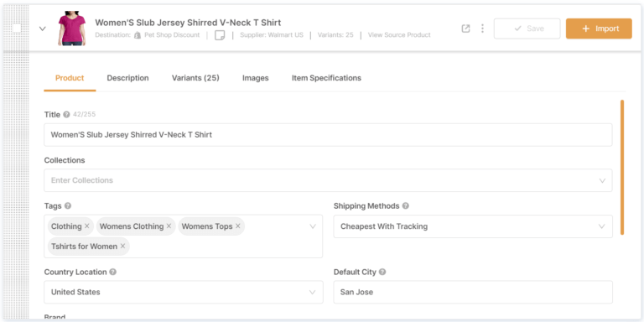Image resolution: width=644 pixels, height=322 pixels.
Task: Open the Country Location dropdown
Action: coord(183,292)
